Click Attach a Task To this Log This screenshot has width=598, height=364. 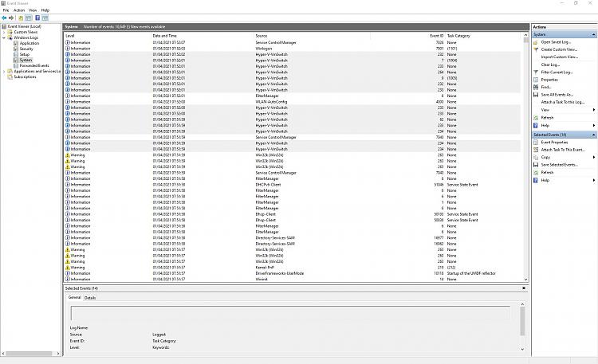pyautogui.click(x=563, y=102)
